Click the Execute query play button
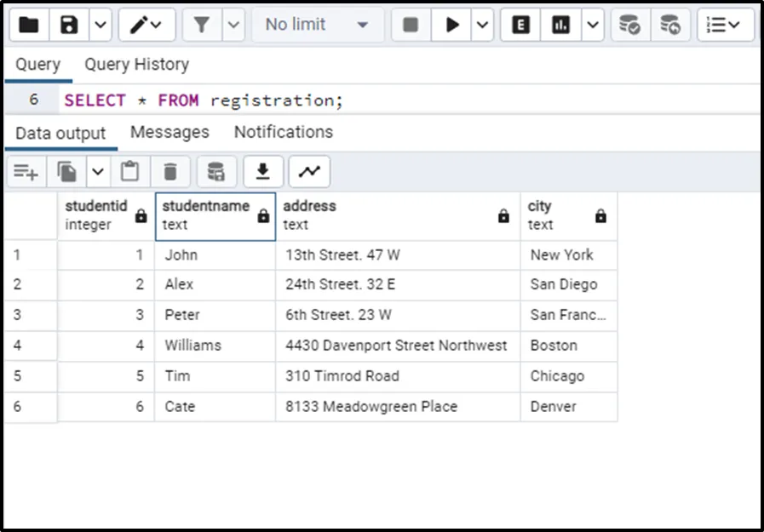764x532 pixels. coord(452,25)
